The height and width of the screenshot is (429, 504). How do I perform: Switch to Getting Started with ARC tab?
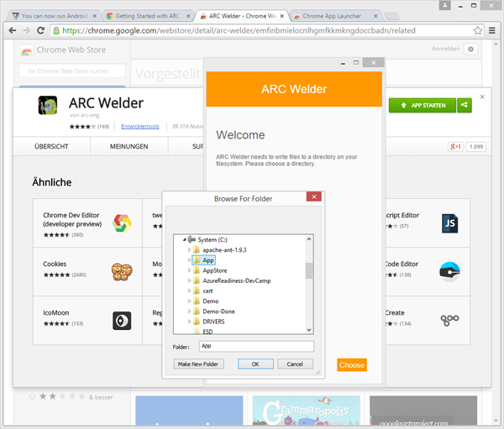click(148, 16)
